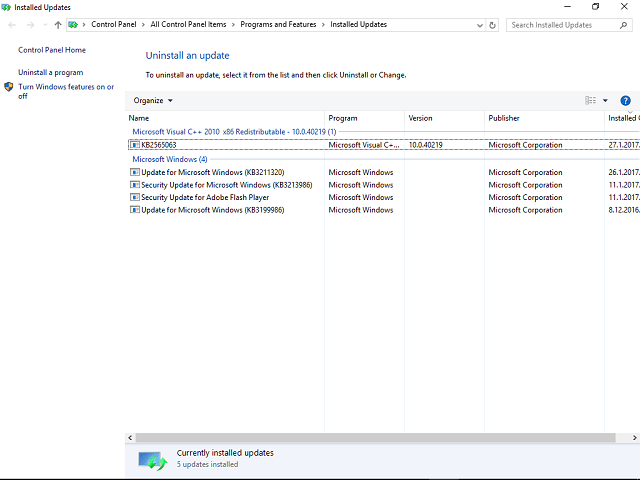Image resolution: width=640 pixels, height=480 pixels.
Task: Click icon beside Adobe Flash Player update
Action: [x=134, y=197]
